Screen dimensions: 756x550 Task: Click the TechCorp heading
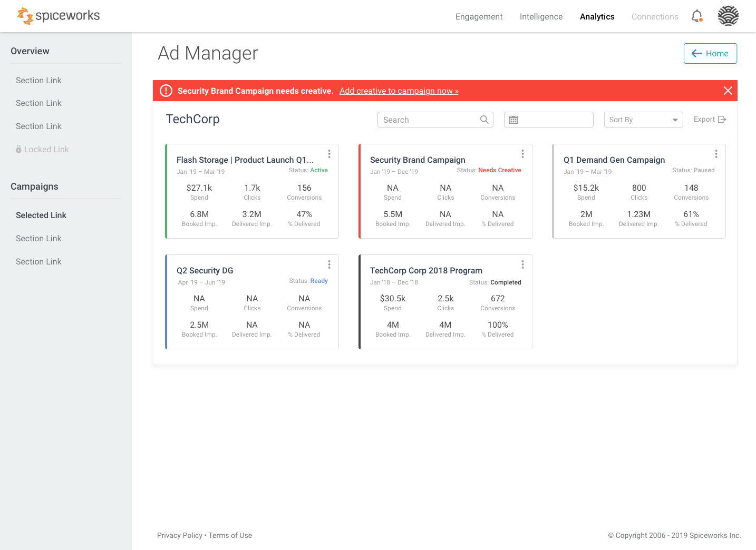pos(192,119)
